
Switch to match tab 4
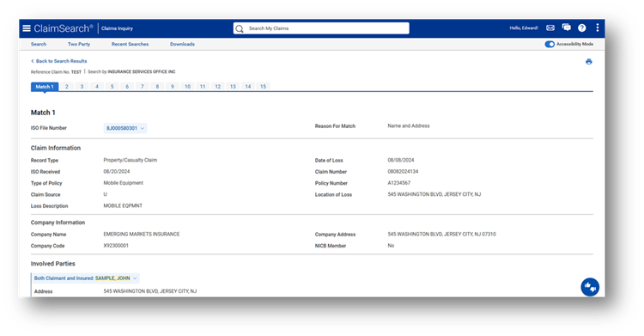tap(97, 87)
